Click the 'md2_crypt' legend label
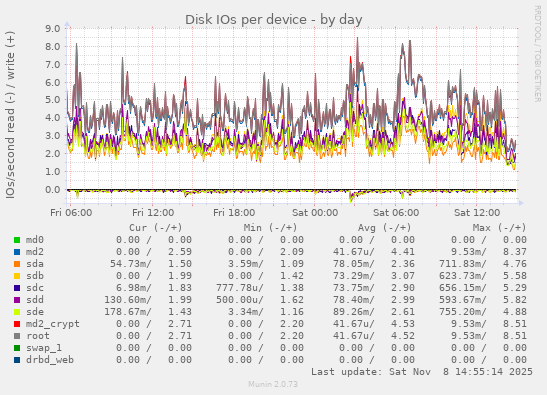Viewport: 547px width, 395px height. coord(53,324)
